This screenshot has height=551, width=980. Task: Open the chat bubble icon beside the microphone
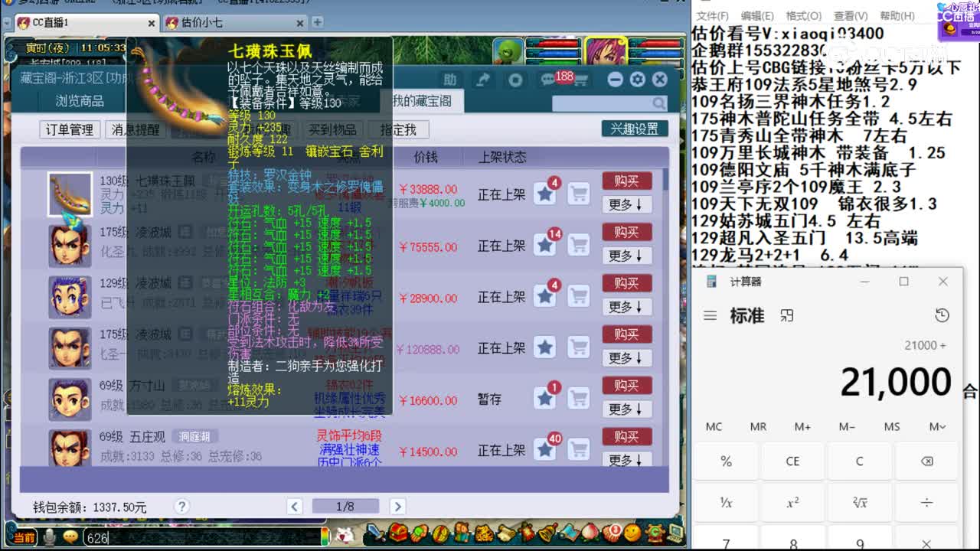[x=70, y=537]
